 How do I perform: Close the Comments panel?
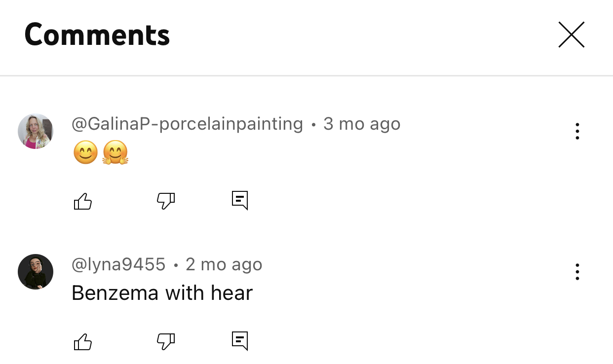tap(571, 35)
